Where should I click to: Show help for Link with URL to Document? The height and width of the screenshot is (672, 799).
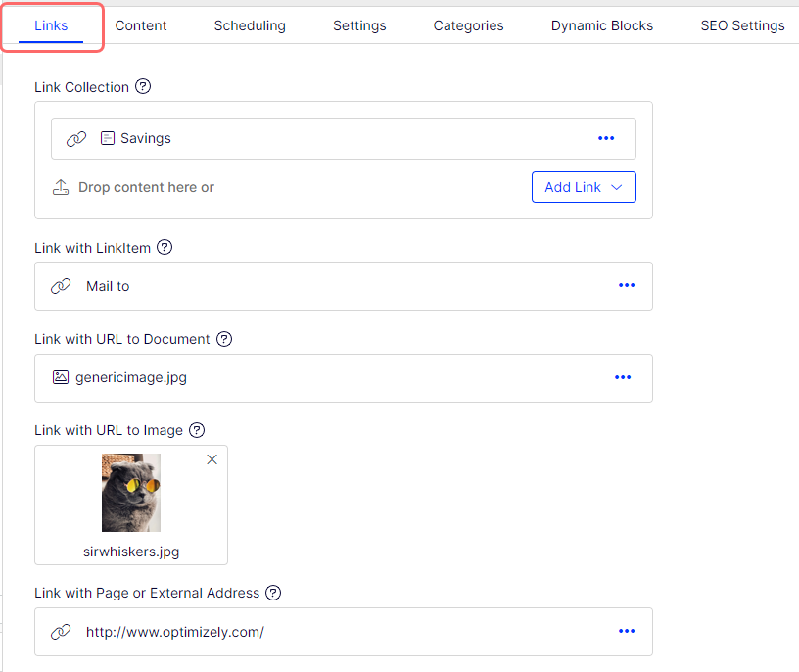[x=224, y=339]
